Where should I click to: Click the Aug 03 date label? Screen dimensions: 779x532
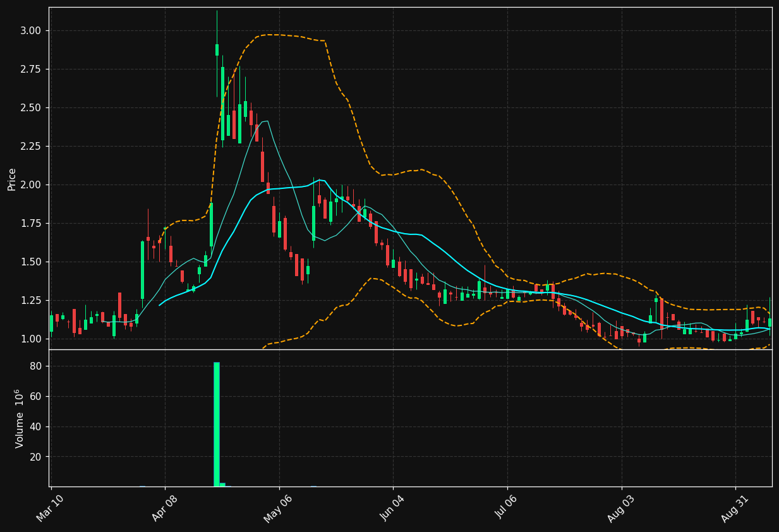(x=620, y=507)
